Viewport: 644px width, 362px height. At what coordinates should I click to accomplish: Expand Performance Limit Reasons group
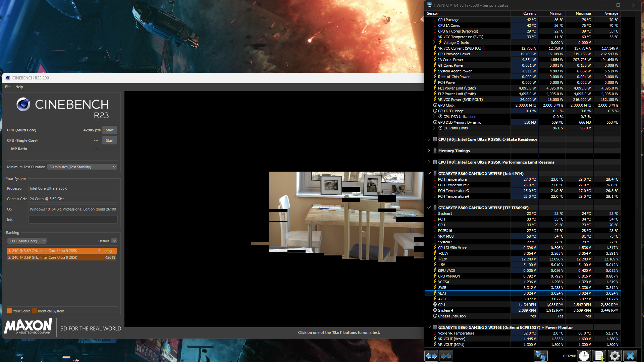429,162
